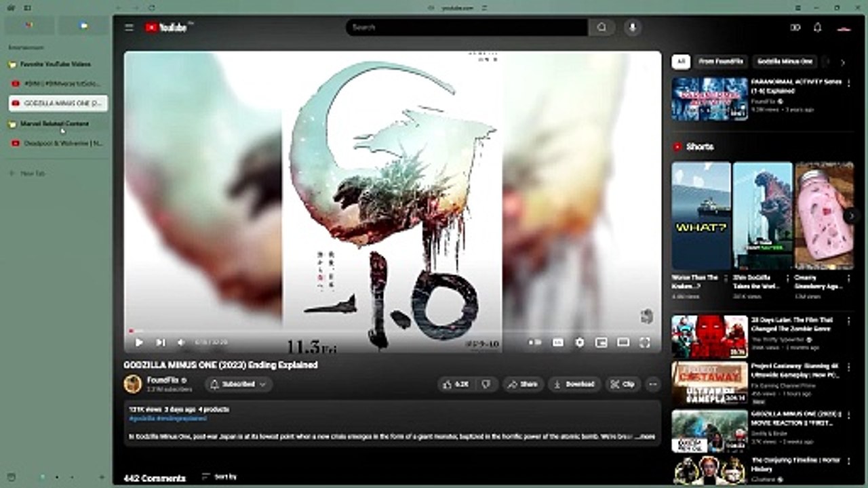Click the #godzilla hashtag link
The width and height of the screenshot is (868, 488).
pyautogui.click(x=142, y=419)
